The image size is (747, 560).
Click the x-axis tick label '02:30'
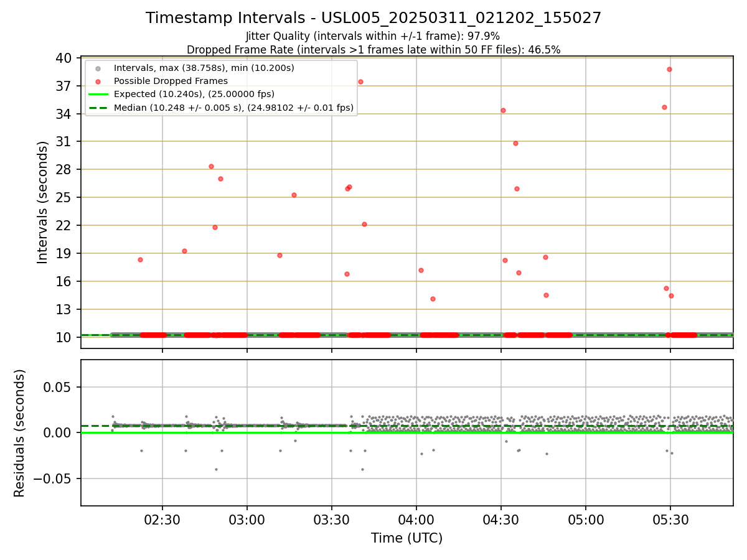click(162, 520)
